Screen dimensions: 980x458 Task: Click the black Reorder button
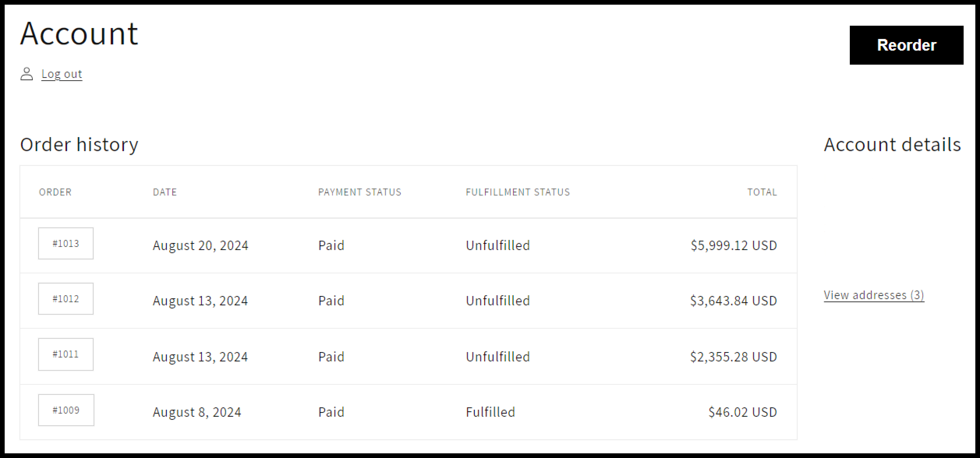tap(906, 45)
